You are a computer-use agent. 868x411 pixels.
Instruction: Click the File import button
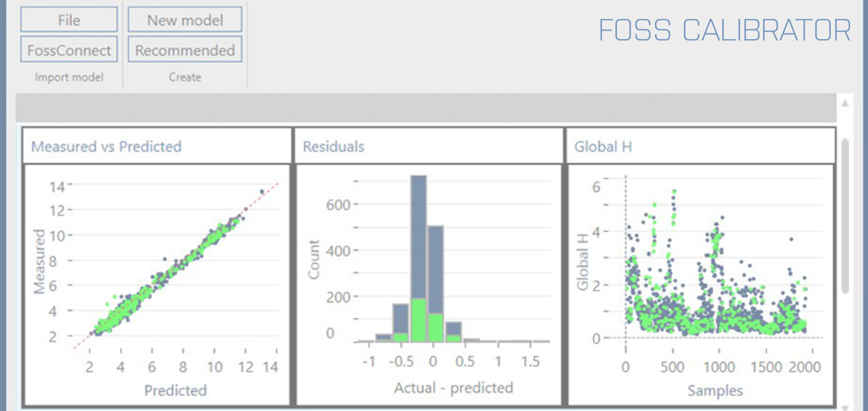click(x=69, y=20)
